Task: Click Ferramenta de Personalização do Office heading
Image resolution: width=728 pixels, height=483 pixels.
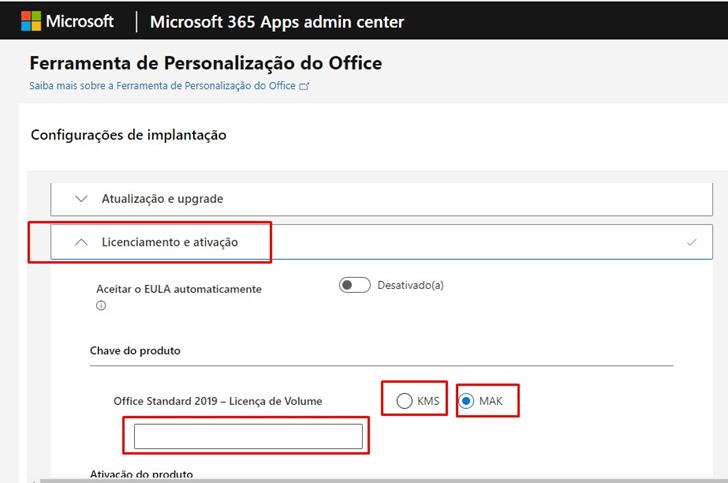Action: (x=206, y=63)
